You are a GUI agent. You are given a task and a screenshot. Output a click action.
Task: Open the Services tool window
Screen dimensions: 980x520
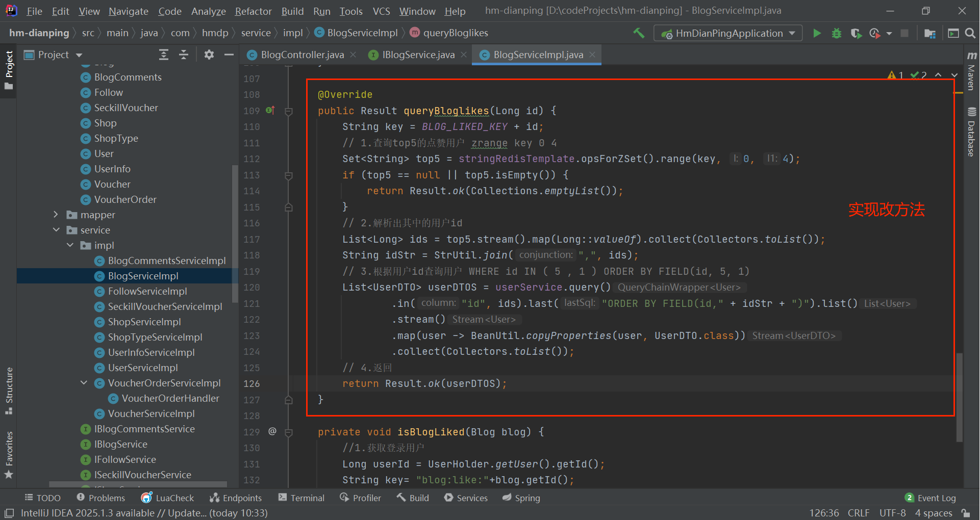(466, 498)
